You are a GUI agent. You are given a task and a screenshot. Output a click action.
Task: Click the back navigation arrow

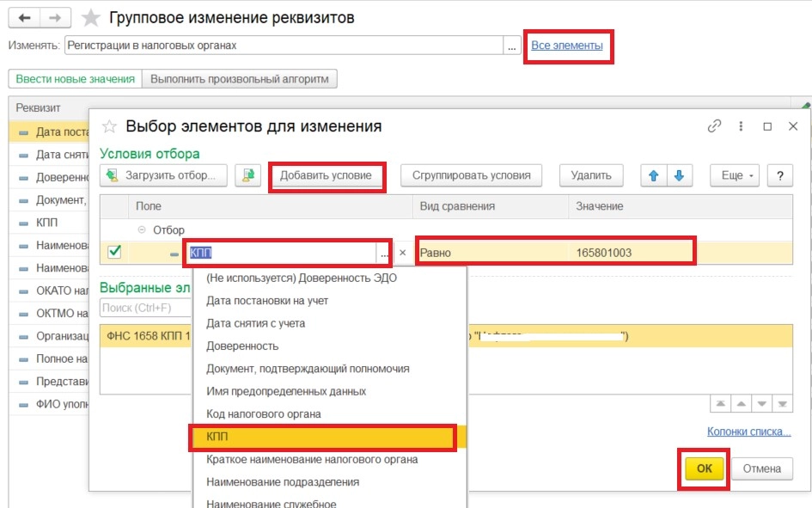(x=24, y=18)
